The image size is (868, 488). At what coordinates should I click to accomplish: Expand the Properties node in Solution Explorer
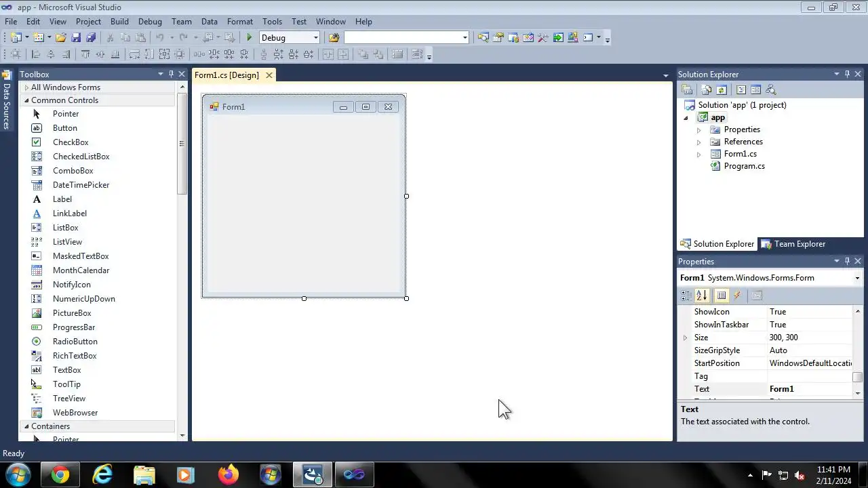tap(698, 129)
